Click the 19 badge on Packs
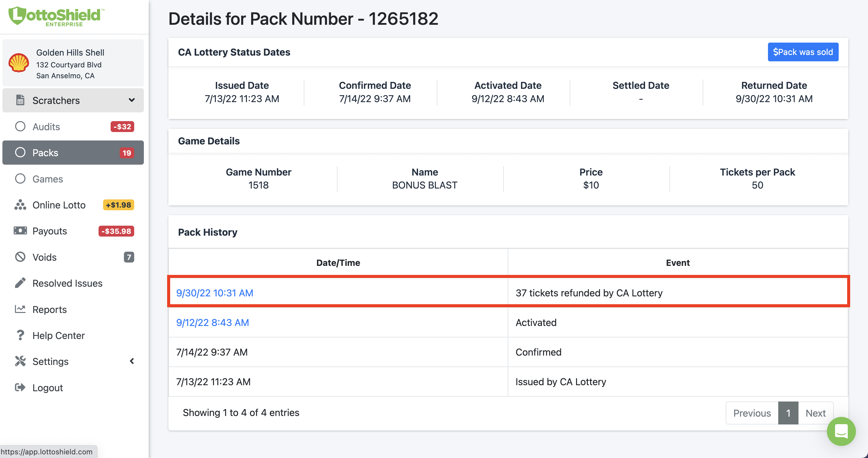Screen dimensions: 868x458 tap(127, 153)
